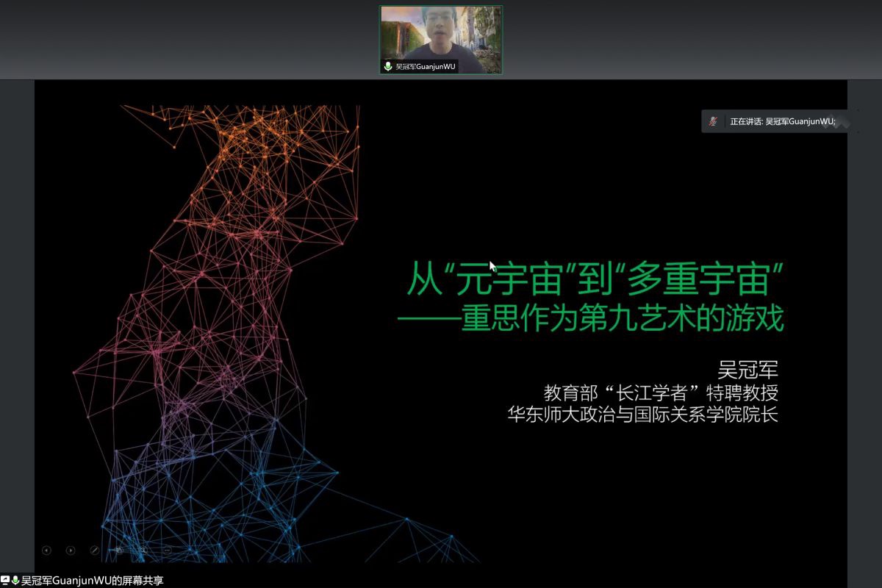Advance to next slide with right arrow
The width and height of the screenshot is (882, 588).
[71, 550]
